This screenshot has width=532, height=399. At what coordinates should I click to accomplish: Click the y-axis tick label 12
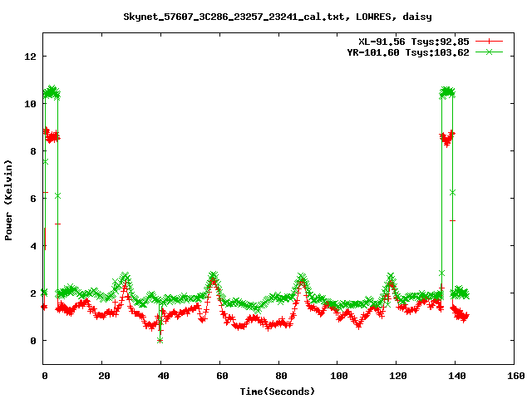tap(30, 57)
